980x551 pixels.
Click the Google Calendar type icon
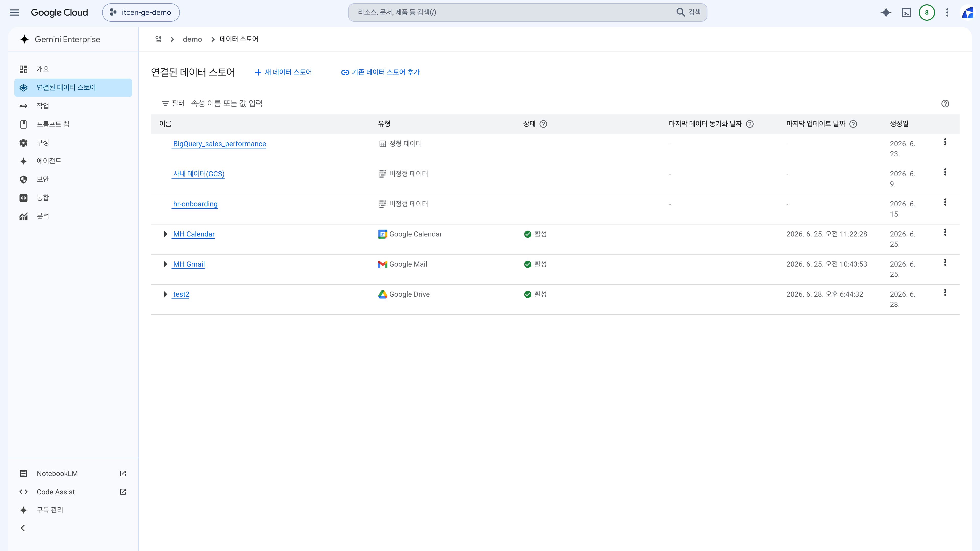tap(382, 234)
